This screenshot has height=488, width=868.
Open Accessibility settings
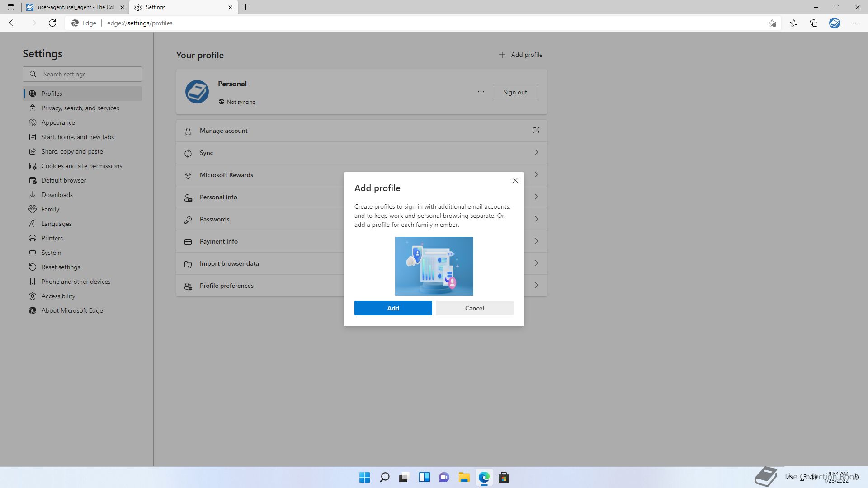[82, 296]
